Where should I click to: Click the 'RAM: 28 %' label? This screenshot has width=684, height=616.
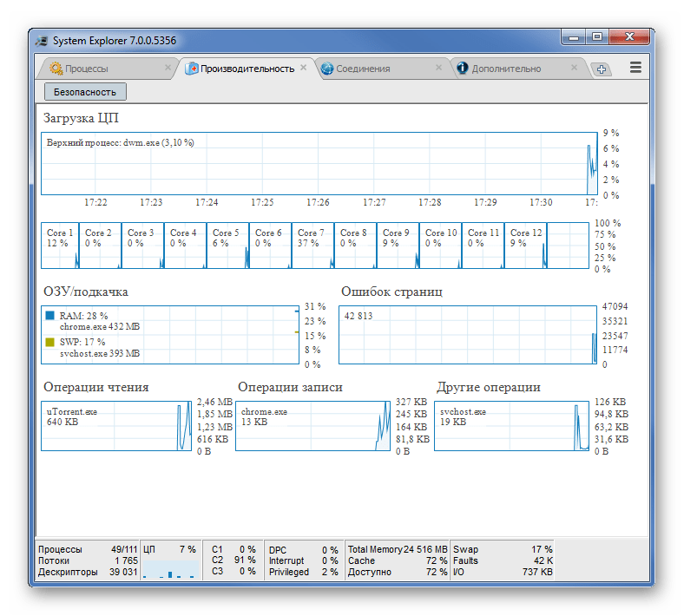click(83, 316)
